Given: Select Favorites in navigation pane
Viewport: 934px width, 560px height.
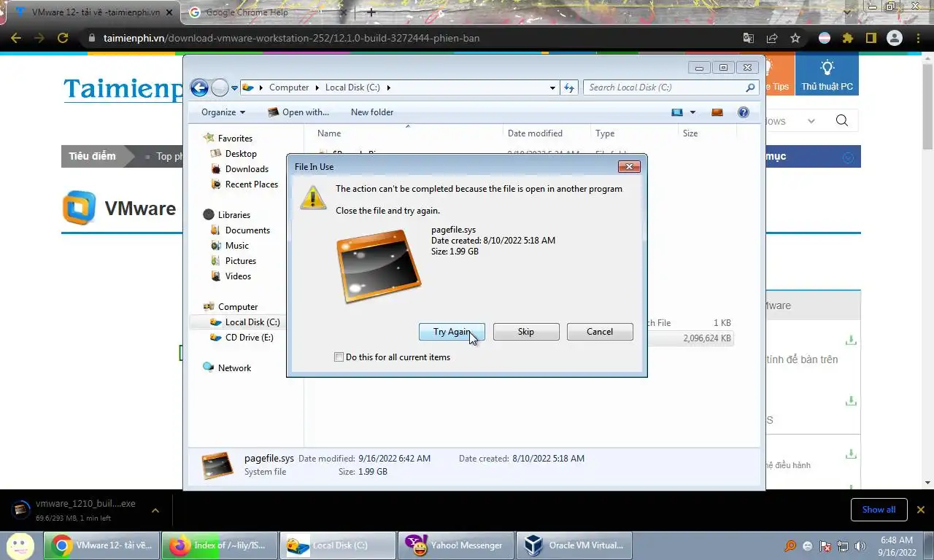Looking at the screenshot, I should 235,139.
